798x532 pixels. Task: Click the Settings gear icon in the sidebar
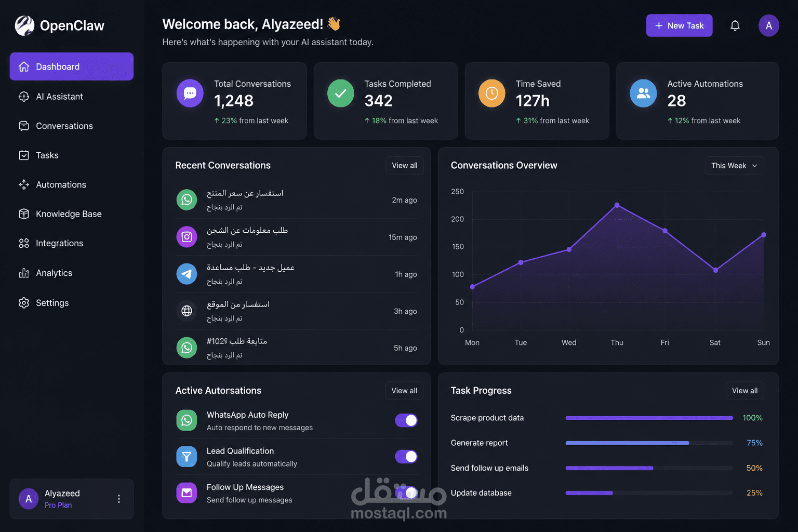(24, 303)
